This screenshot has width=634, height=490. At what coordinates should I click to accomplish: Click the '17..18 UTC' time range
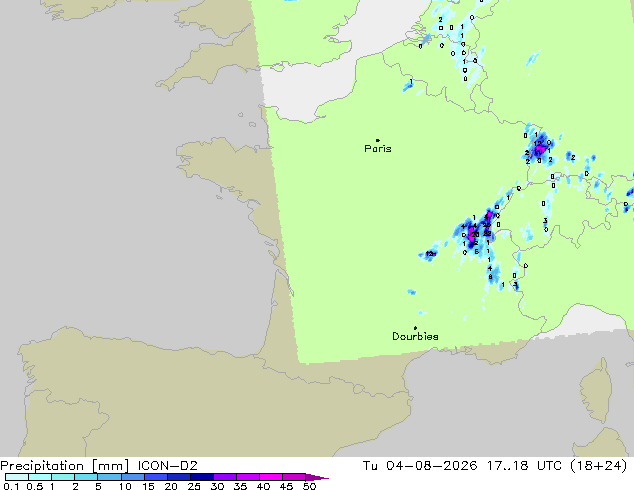click(524, 466)
